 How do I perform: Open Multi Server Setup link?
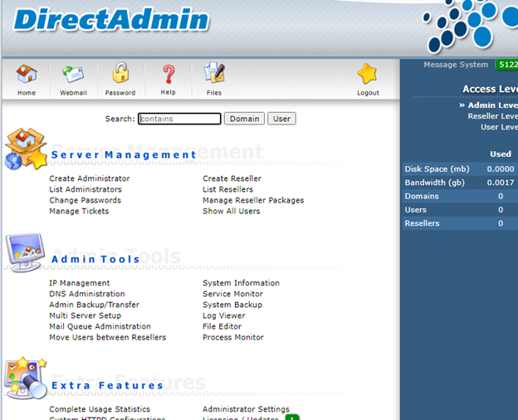click(x=86, y=315)
